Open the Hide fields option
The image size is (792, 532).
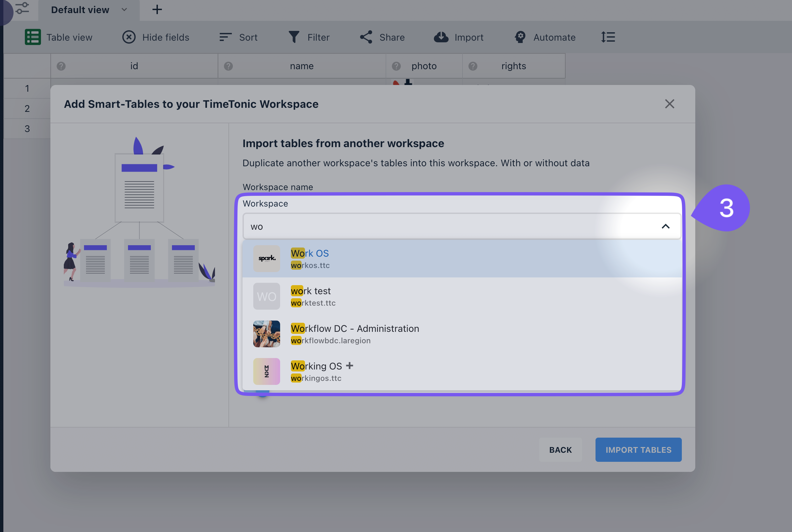166,37
